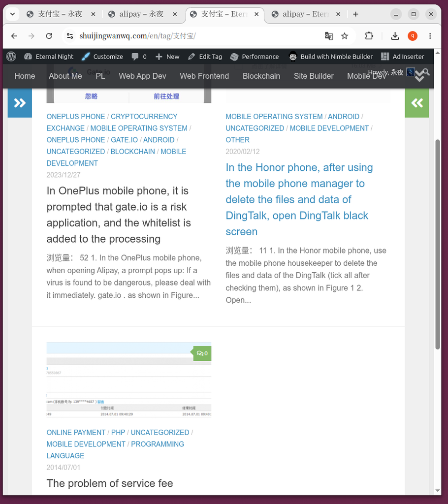The image size is (448, 504).
Task: Open 'ONLINE PAYMENT' category link
Action: pyautogui.click(x=76, y=432)
